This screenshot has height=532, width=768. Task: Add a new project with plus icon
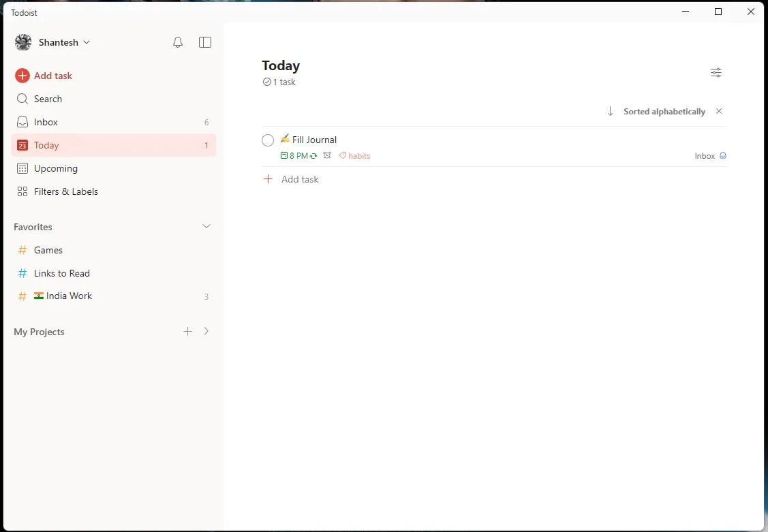coord(187,331)
